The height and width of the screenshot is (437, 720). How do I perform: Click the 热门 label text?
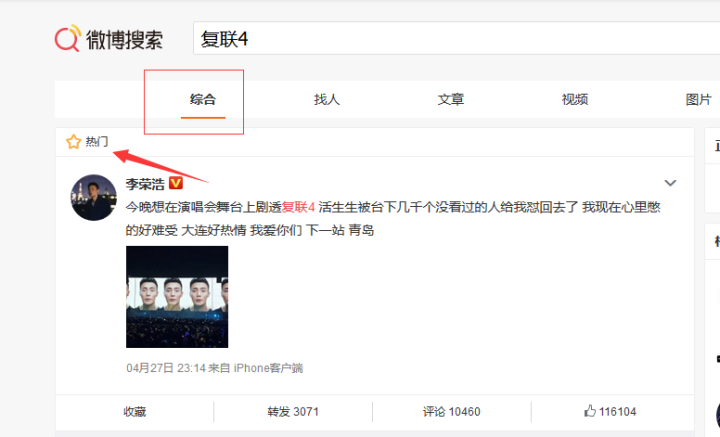pyautogui.click(x=97, y=142)
